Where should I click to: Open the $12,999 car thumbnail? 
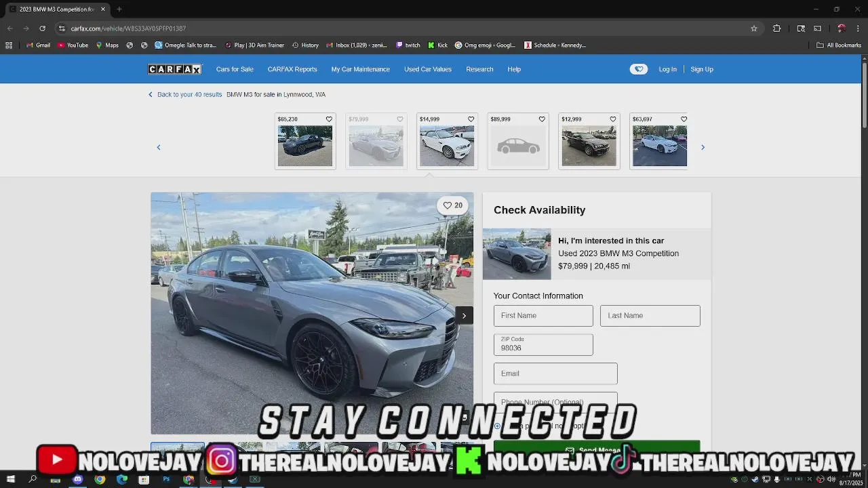click(589, 145)
